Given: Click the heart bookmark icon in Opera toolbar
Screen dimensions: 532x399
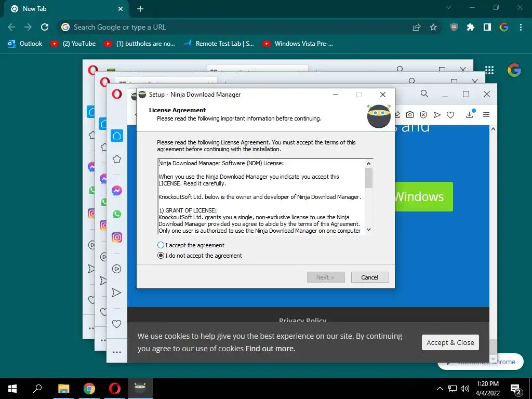Looking at the screenshot, I should point(450,115).
